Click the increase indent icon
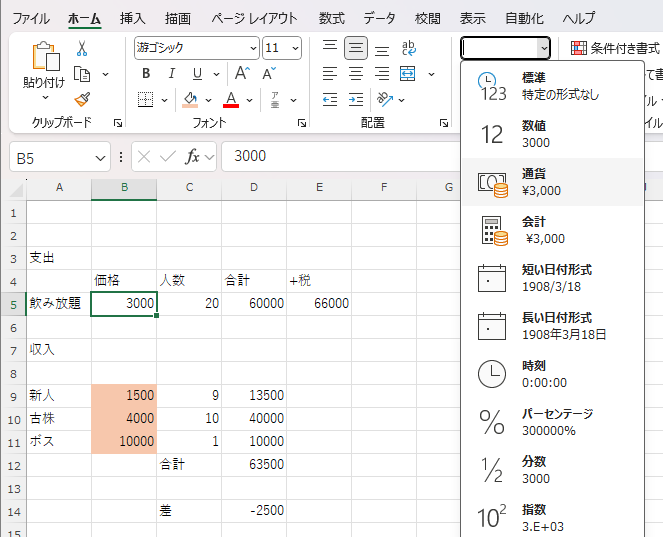663x537 pixels. 355,99
